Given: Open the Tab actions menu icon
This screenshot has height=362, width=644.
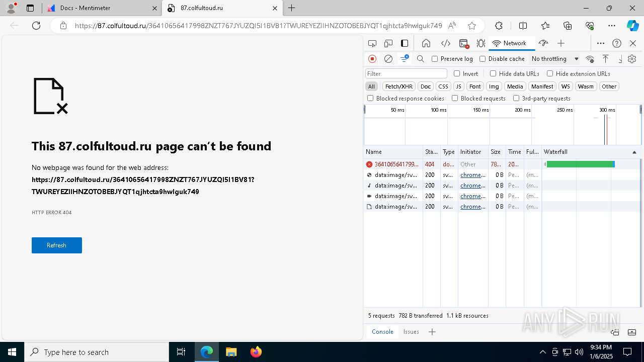Looking at the screenshot, I should pyautogui.click(x=30, y=8).
